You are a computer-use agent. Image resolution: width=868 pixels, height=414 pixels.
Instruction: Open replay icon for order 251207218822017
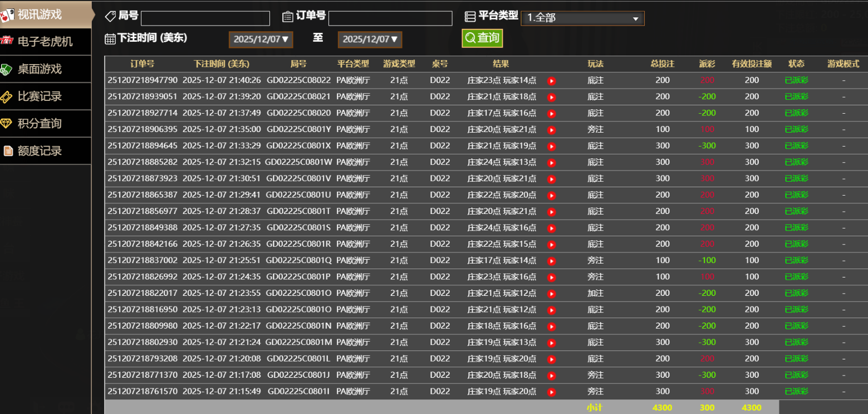[x=551, y=294]
